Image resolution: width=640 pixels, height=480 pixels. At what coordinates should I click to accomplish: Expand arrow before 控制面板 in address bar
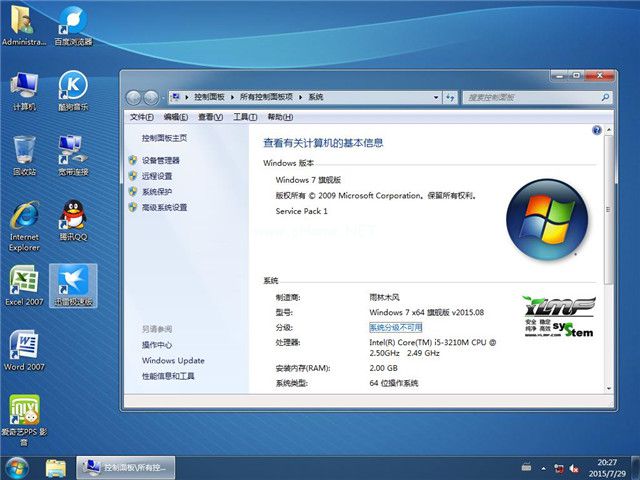click(x=187, y=97)
